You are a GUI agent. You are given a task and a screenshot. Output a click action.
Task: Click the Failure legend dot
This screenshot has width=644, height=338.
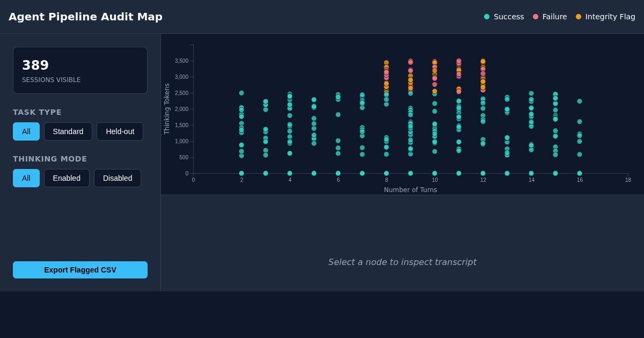click(x=536, y=17)
